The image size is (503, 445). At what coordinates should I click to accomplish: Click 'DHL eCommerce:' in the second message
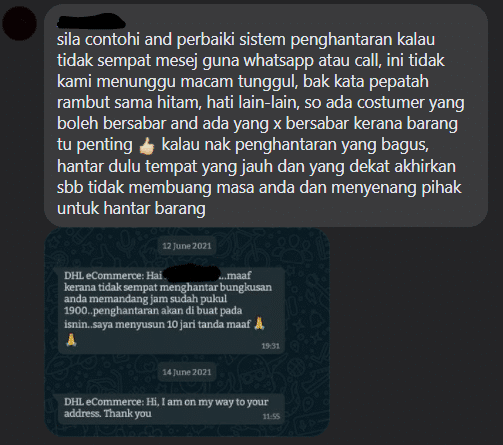[x=104, y=402]
